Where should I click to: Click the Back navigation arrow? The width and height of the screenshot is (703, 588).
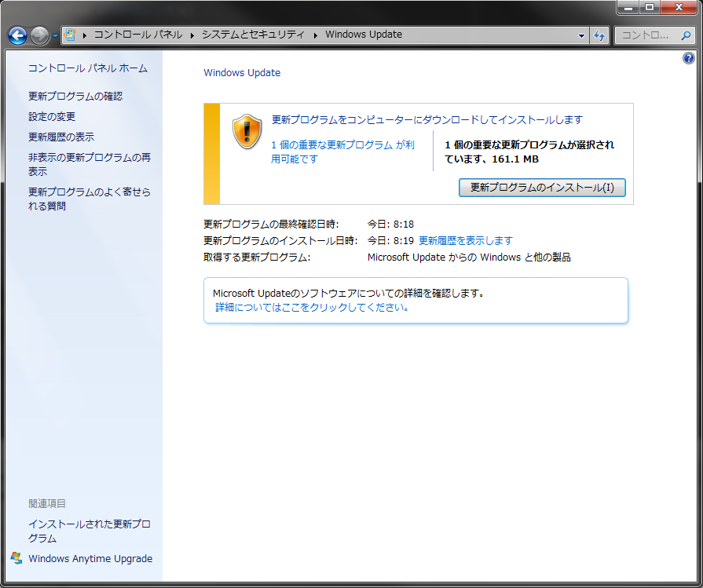18,35
